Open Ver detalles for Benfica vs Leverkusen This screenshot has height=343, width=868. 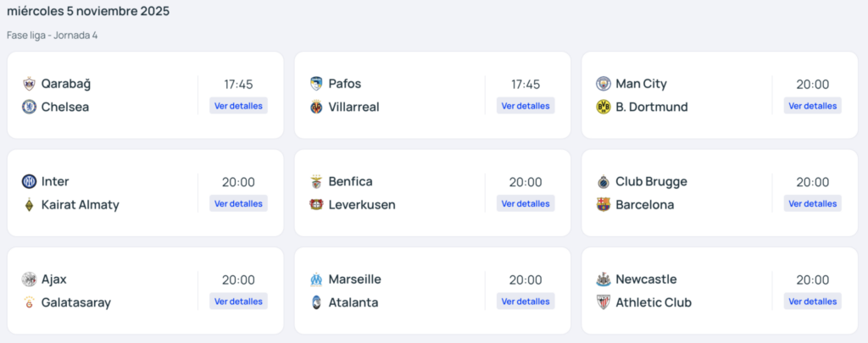(x=526, y=203)
